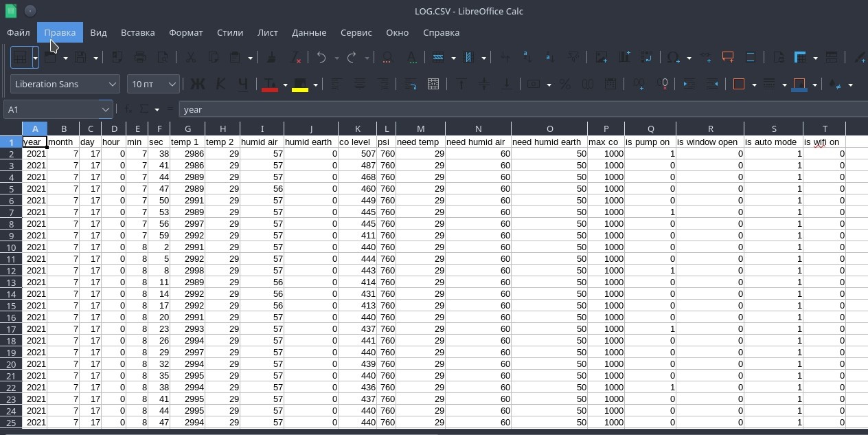This screenshot has height=435, width=868.
Task: Sort descending
Action: (x=550, y=58)
